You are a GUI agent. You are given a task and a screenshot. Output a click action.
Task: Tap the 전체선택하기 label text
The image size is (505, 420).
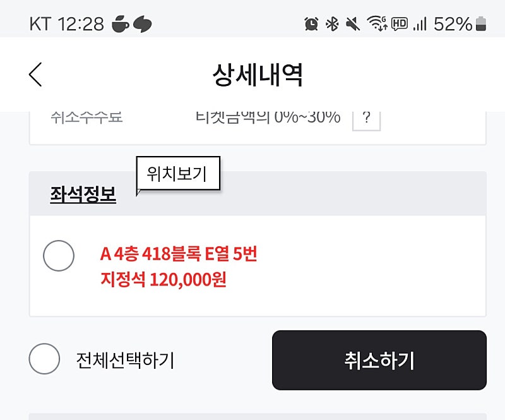tap(125, 360)
